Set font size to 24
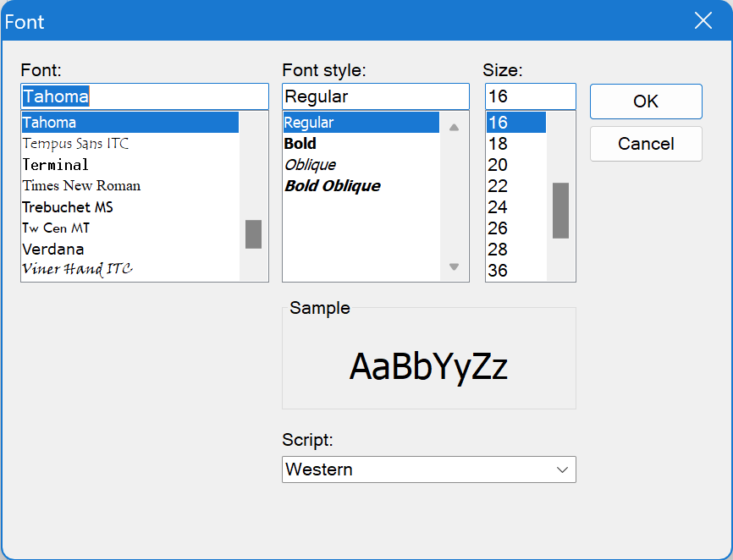The height and width of the screenshot is (560, 733). [498, 207]
